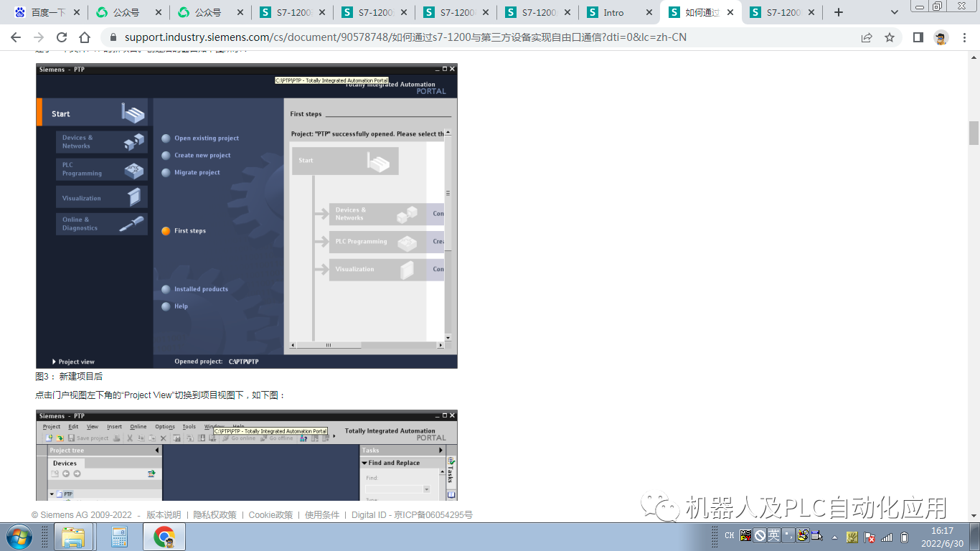Toggle the IME punctuation mode button
Image resolution: width=980 pixels, height=551 pixels.
point(788,535)
